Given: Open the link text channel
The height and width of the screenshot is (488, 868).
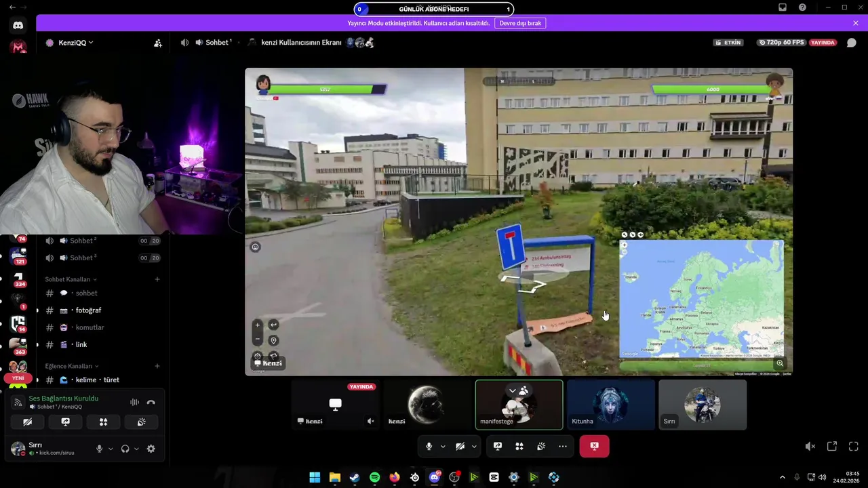Looking at the screenshot, I should [102, 344].
